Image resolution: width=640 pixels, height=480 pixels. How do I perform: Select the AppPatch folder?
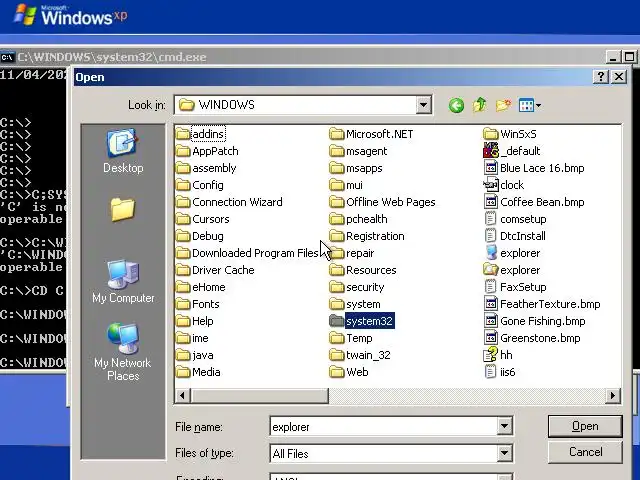point(208,151)
